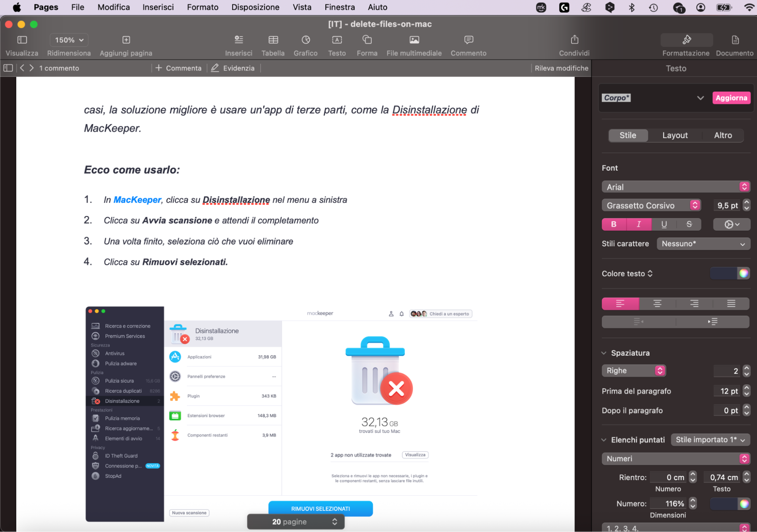The width and height of the screenshot is (757, 532).
Task: Select the Stile tab
Action: point(628,135)
